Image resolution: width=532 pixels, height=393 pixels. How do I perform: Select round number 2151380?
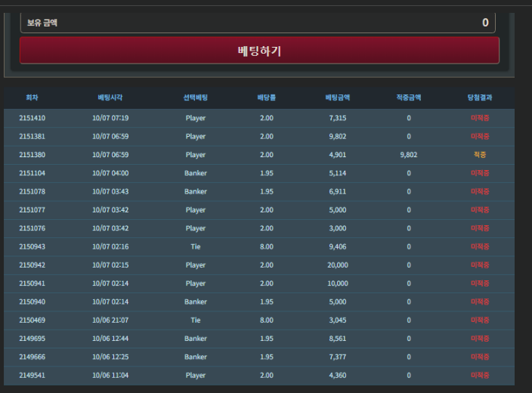tap(32, 155)
